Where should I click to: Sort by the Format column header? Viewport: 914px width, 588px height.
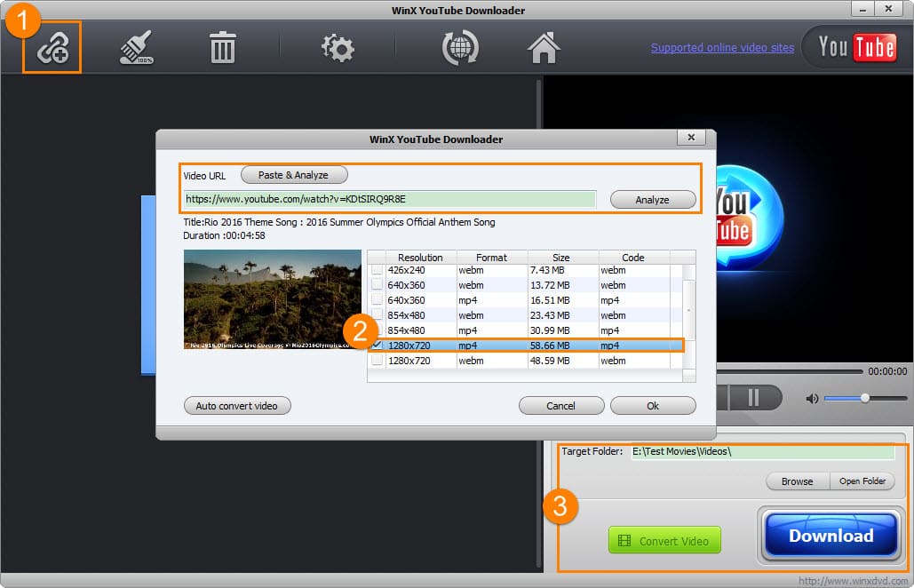pyautogui.click(x=491, y=258)
